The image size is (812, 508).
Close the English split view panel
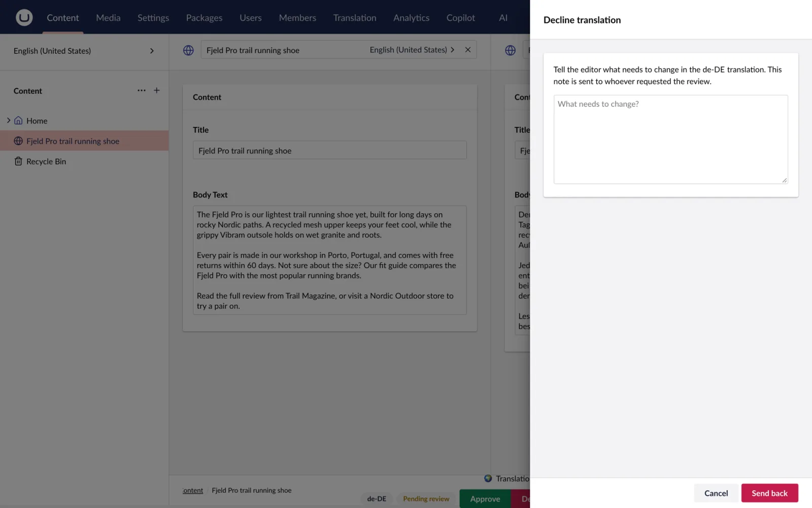pos(468,50)
